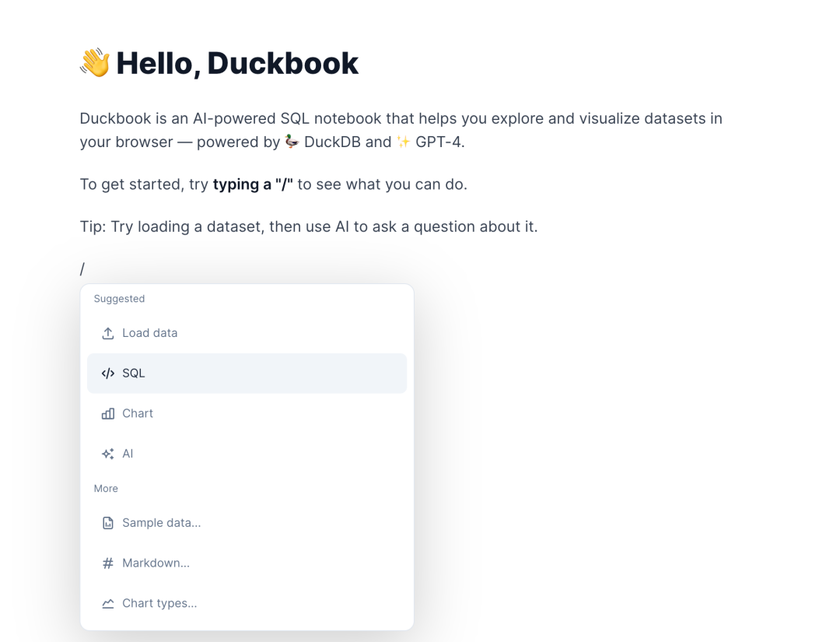Open the Markdown... submenu
The height and width of the screenshot is (642, 840).
click(x=156, y=563)
